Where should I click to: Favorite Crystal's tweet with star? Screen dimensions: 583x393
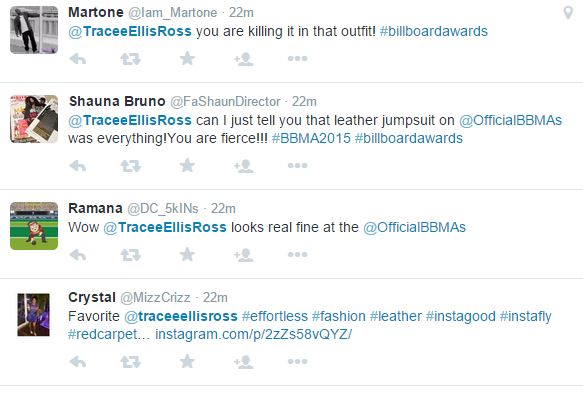(x=187, y=361)
